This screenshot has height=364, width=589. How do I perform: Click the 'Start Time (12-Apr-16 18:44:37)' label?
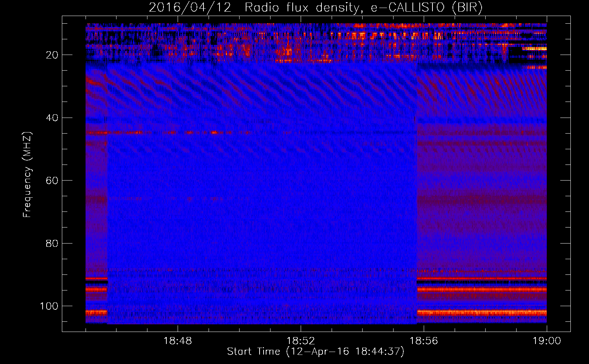(x=316, y=351)
